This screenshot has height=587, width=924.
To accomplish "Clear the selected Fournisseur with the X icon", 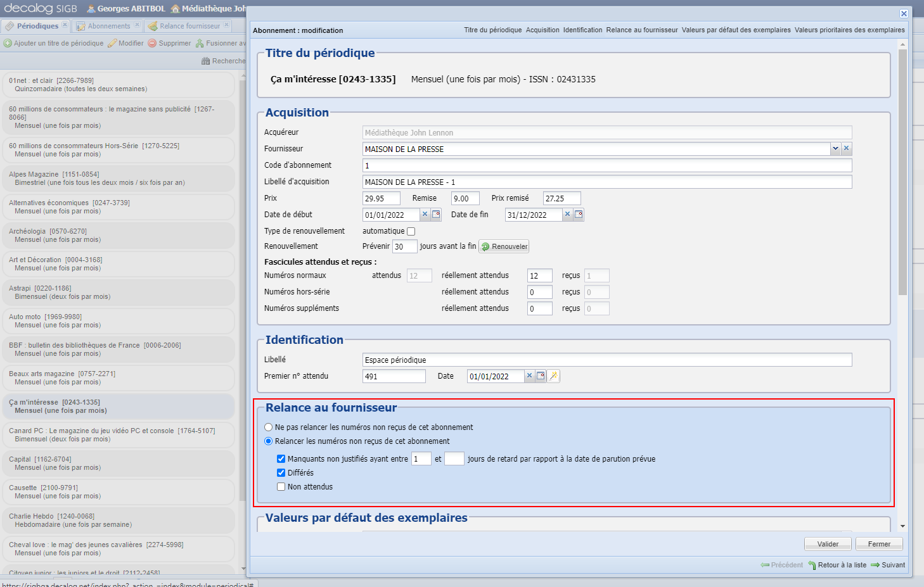I will [847, 149].
